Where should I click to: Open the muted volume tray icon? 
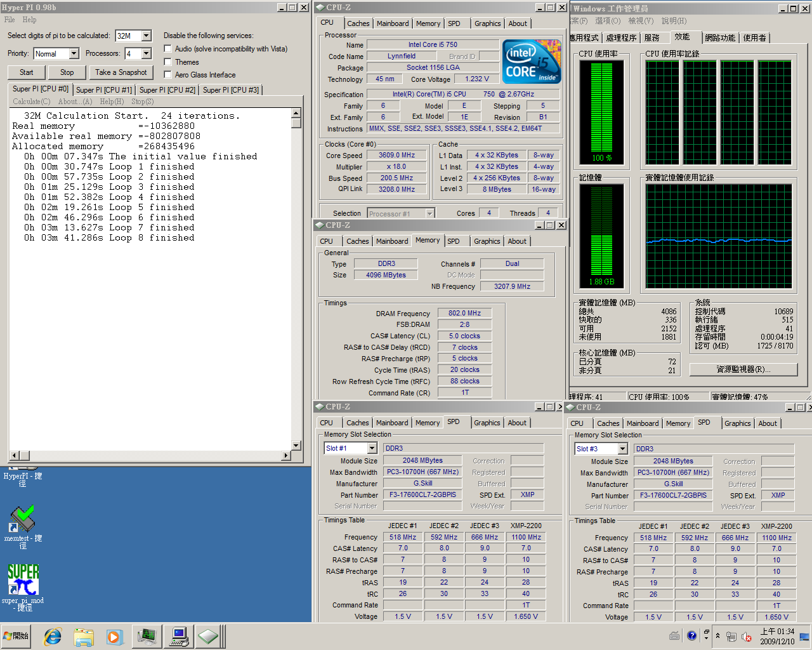pos(747,636)
